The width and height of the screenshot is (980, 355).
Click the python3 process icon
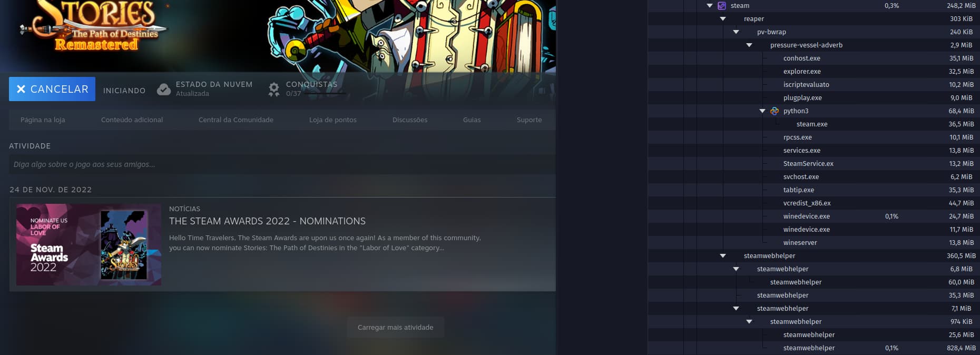tap(775, 111)
